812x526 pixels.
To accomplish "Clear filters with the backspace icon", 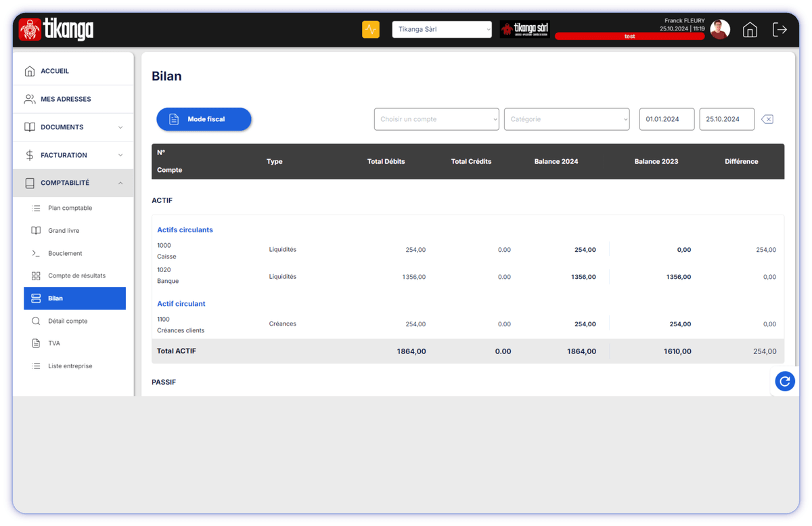I will pyautogui.click(x=767, y=119).
